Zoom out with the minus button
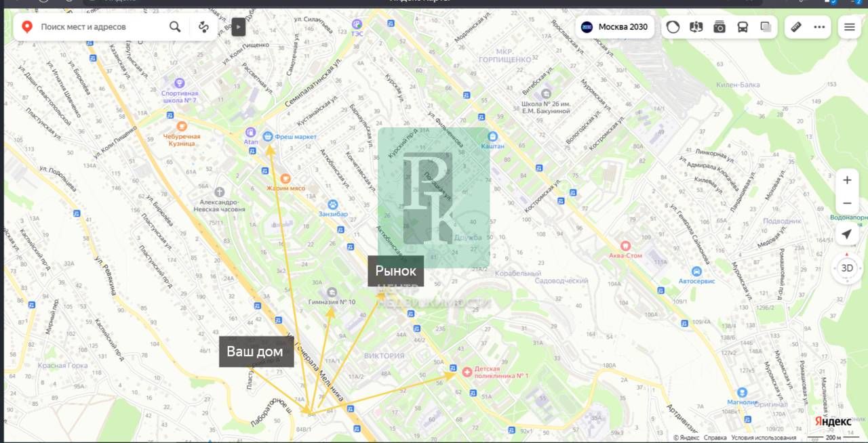868x443 pixels. click(x=847, y=203)
